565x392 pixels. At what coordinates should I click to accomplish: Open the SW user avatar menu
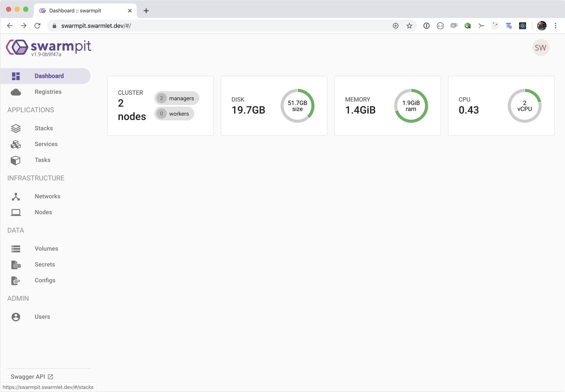pyautogui.click(x=540, y=48)
